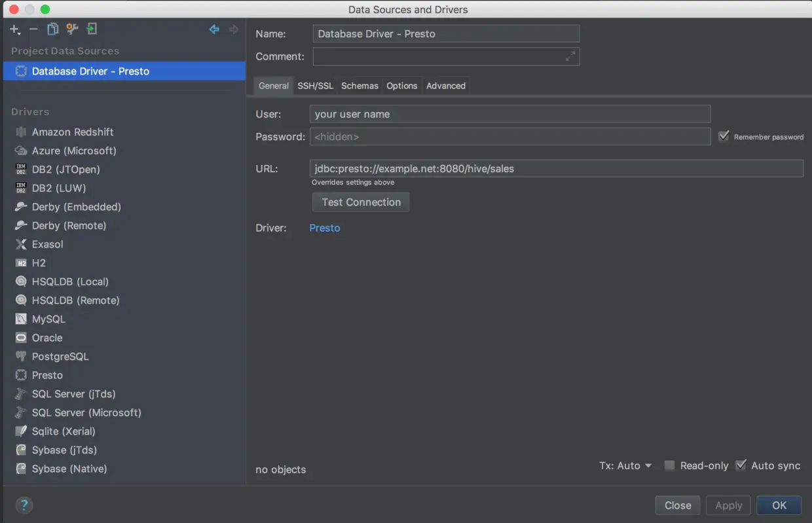The width and height of the screenshot is (812, 523).
Task: Click the SQL Server (jTds) driver icon
Action: point(21,394)
